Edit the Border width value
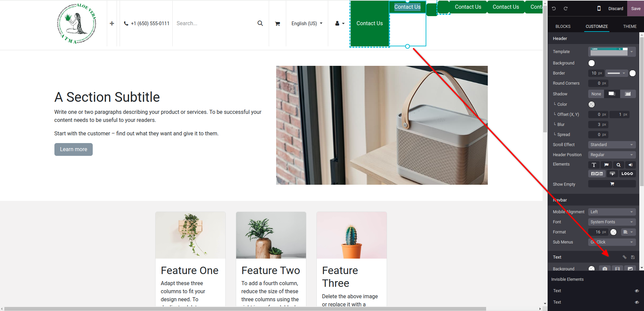Viewport: 644px width, 311px height. (596, 73)
